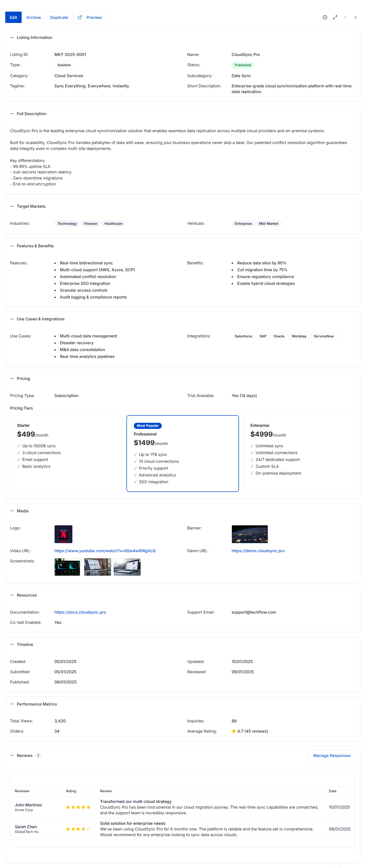This screenshot has height=868, width=367.
Task: Click the logo image thumbnail
Action: 63,534
